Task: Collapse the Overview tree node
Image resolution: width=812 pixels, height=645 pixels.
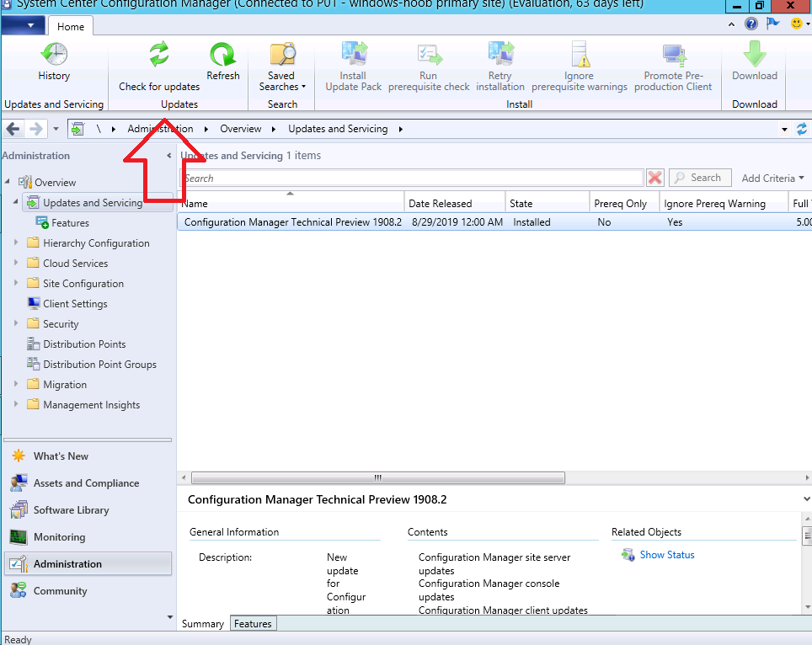Action: pyautogui.click(x=8, y=182)
